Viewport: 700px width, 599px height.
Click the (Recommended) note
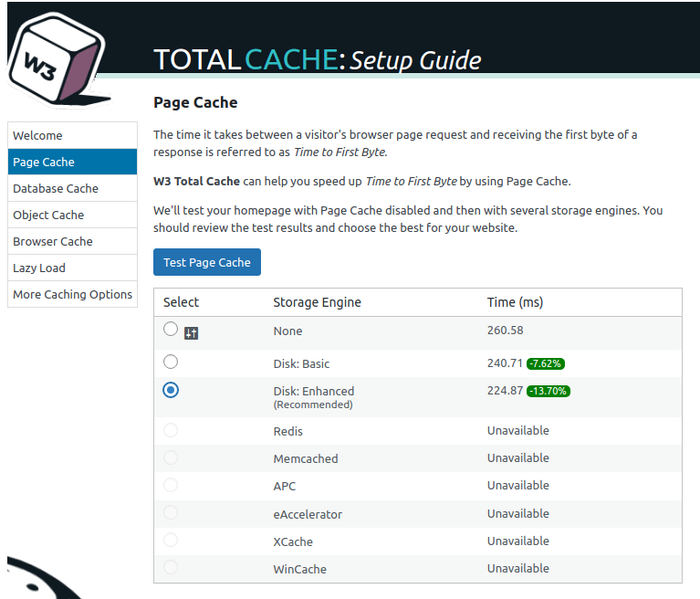(313, 405)
